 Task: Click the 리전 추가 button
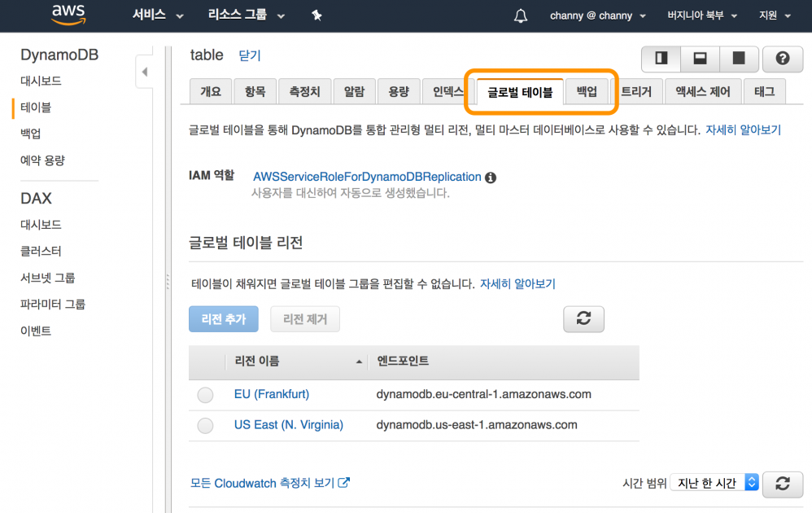pos(223,319)
